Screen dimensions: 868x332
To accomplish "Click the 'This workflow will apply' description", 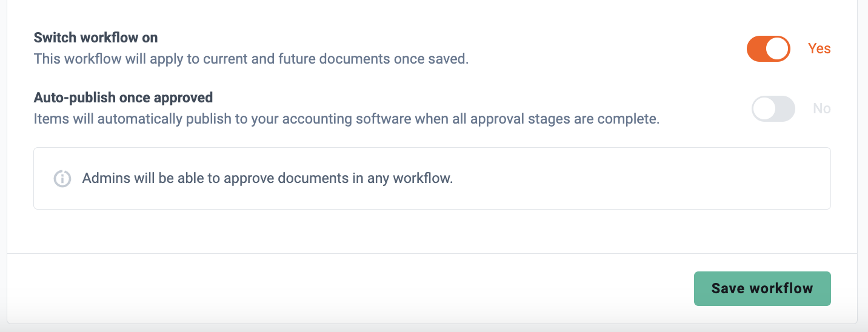I will point(252,59).
